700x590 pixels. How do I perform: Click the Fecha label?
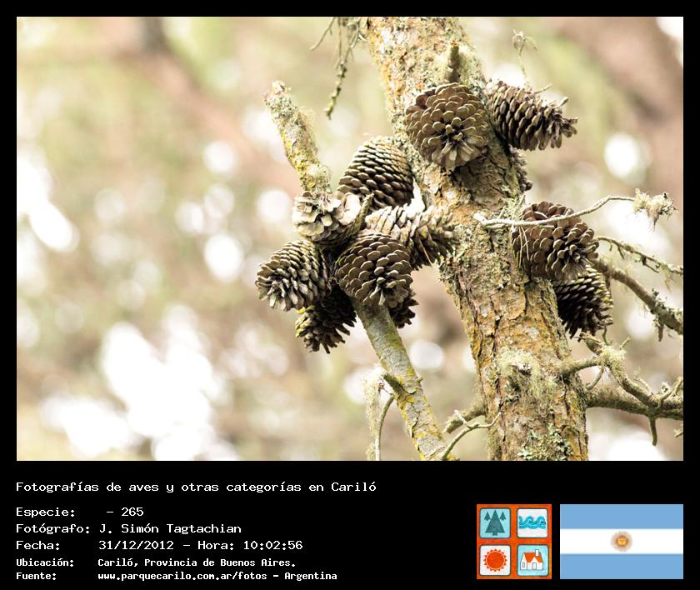pos(38,545)
